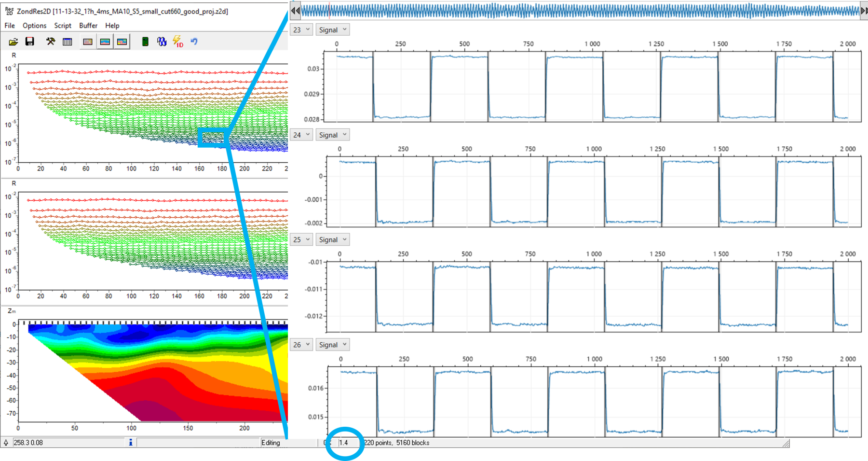
Task: Toggle the grid-pattern view mode button
Action: click(x=88, y=42)
